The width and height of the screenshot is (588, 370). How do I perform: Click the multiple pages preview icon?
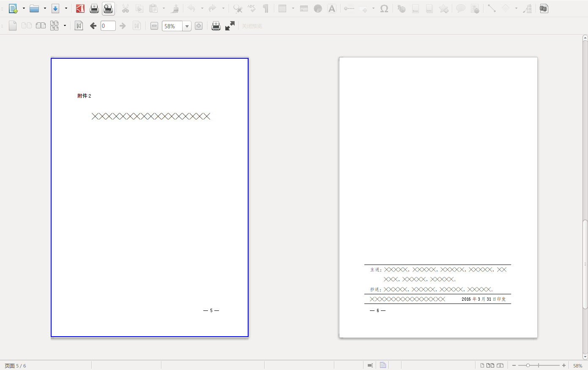pyautogui.click(x=55, y=26)
